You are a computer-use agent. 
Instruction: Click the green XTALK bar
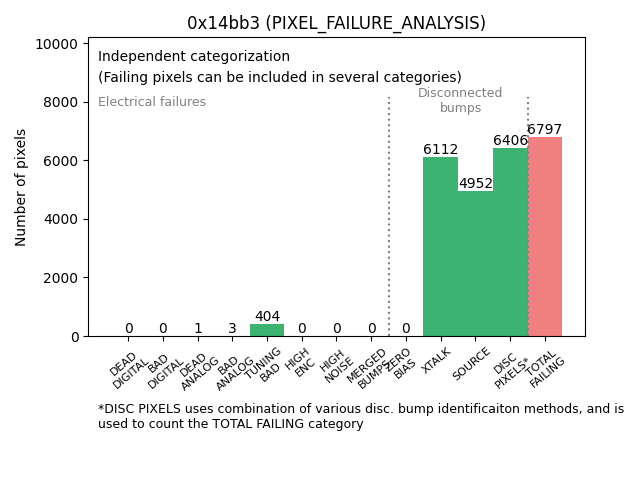click(440, 246)
